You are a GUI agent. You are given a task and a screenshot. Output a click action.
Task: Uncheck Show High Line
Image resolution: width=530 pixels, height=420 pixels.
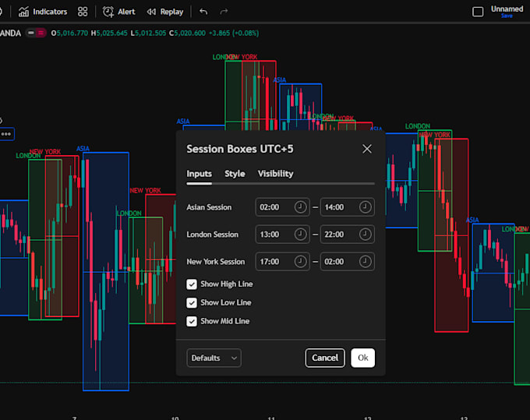(192, 284)
